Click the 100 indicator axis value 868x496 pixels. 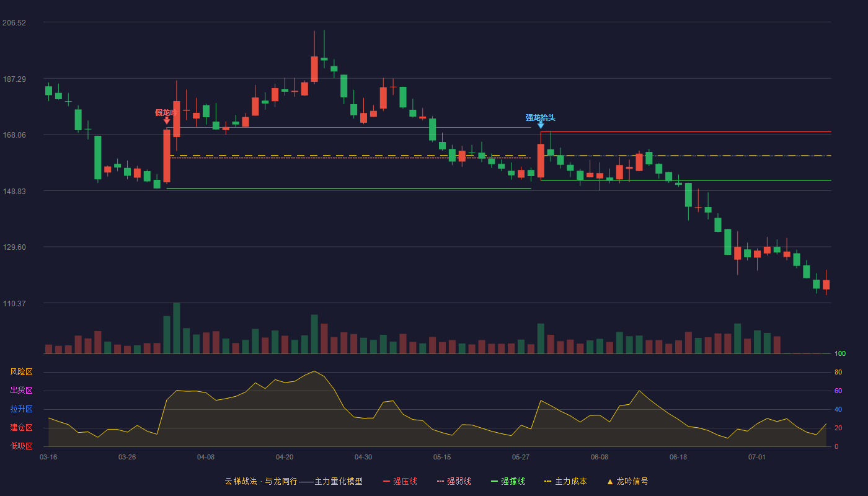click(840, 354)
